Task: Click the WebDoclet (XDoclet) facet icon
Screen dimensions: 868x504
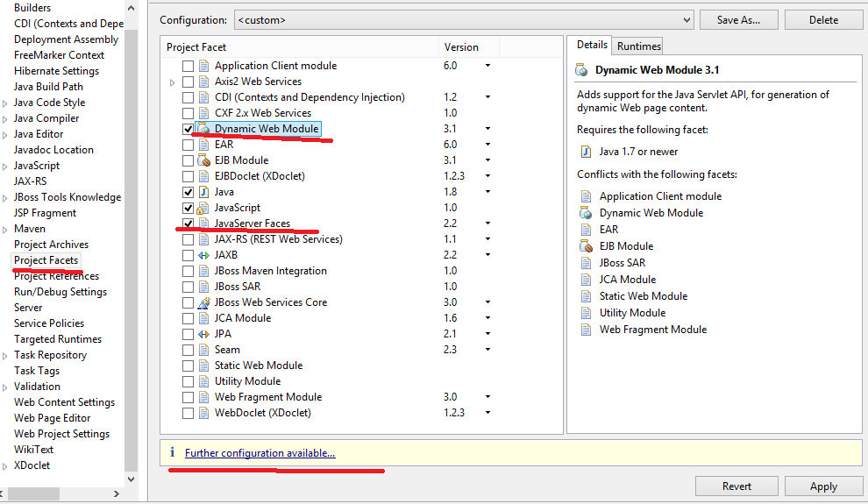Action: coord(204,413)
